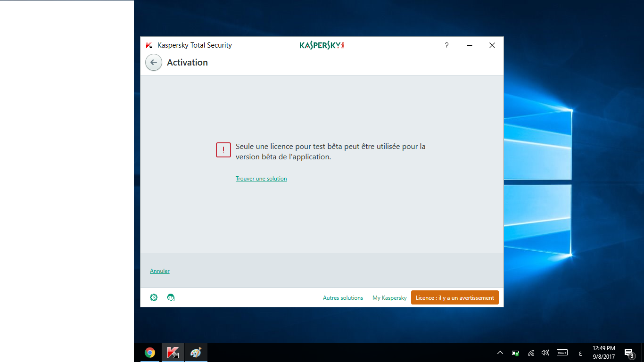Open Kaspersky settings gear icon
This screenshot has width=644, height=362.
[154, 297]
